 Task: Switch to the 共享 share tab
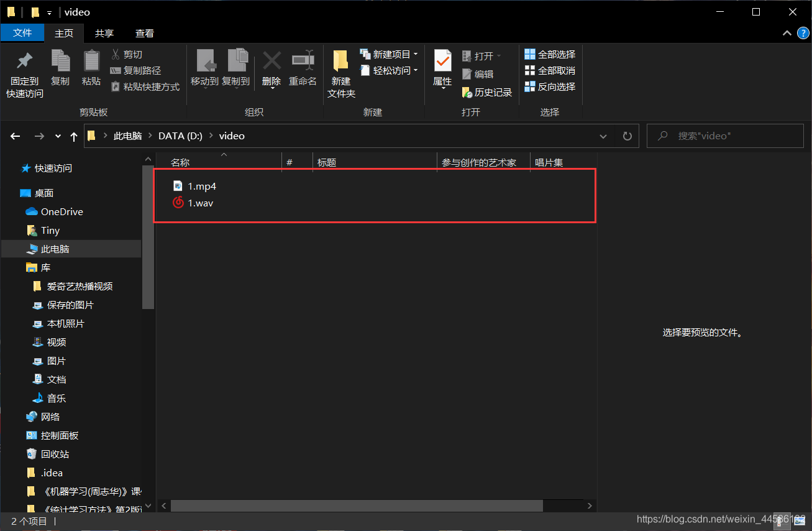click(104, 33)
